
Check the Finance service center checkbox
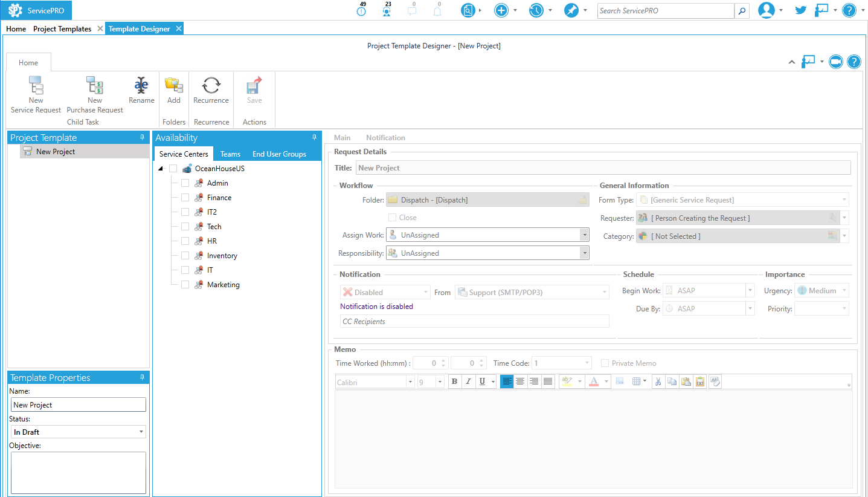coord(185,198)
